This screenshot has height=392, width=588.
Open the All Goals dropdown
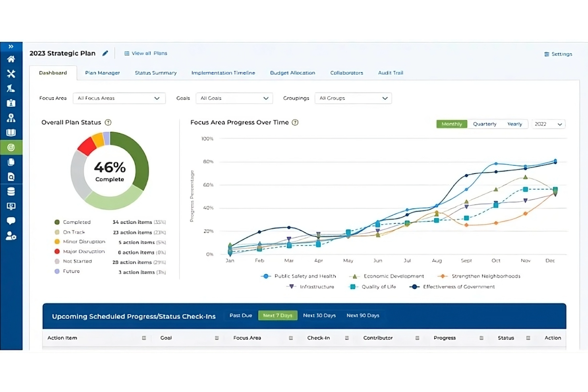(x=234, y=98)
